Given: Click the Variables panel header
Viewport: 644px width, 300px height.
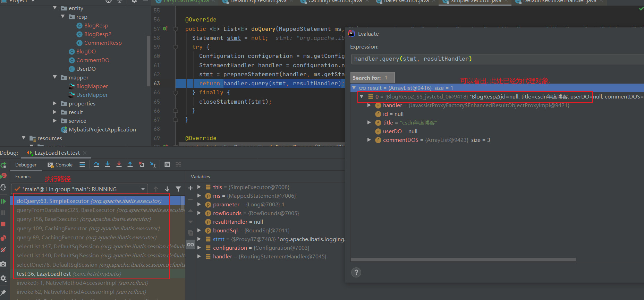Looking at the screenshot, I should click(200, 177).
